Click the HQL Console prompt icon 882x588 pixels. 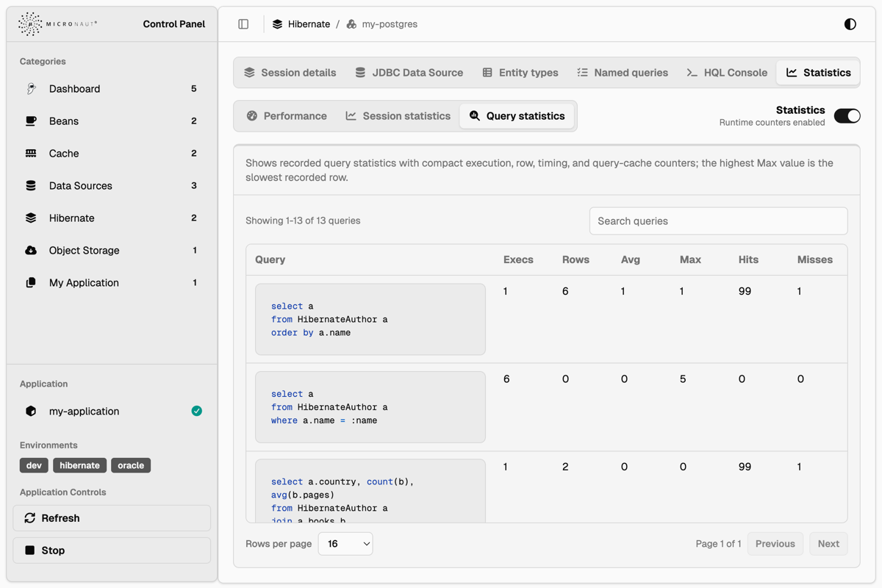692,73
